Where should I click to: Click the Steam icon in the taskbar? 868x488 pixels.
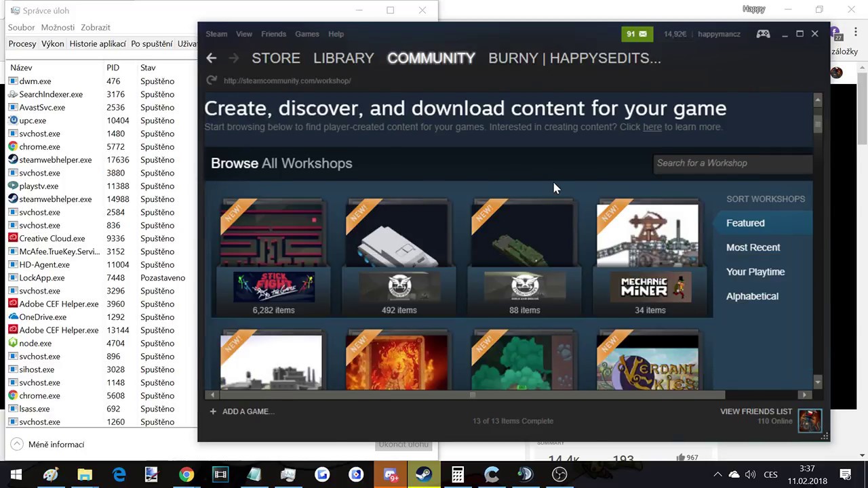[x=424, y=474]
